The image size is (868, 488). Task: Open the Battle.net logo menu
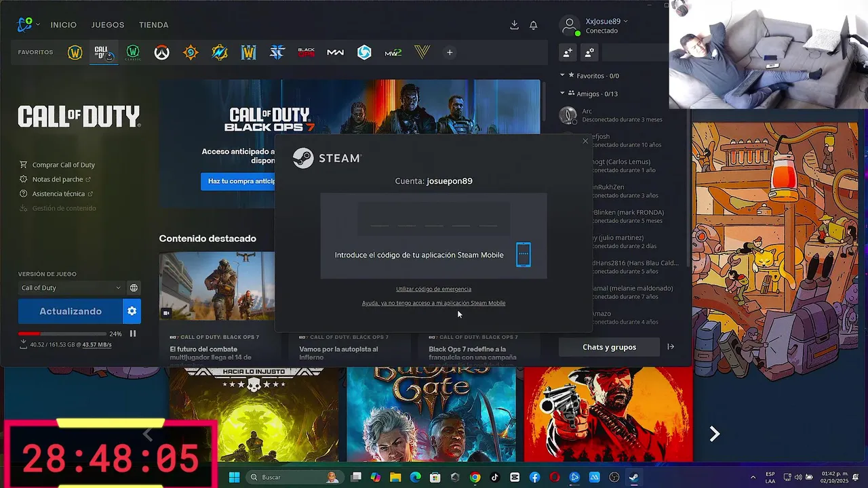[x=28, y=25]
